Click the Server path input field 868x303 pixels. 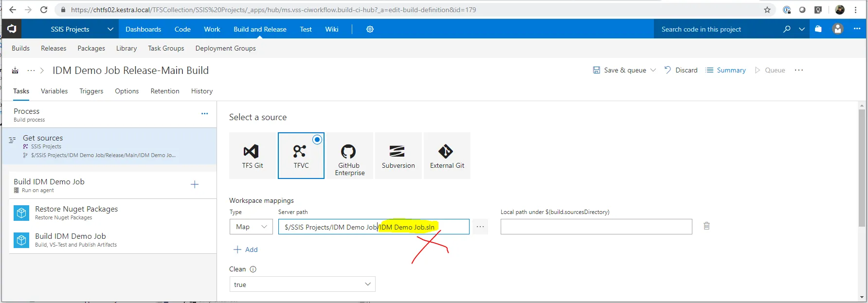374,227
